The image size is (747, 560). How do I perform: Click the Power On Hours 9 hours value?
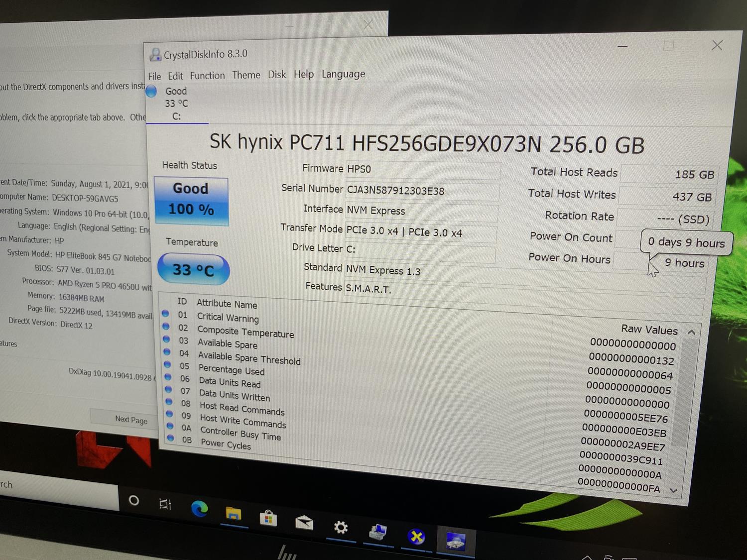tap(660, 262)
